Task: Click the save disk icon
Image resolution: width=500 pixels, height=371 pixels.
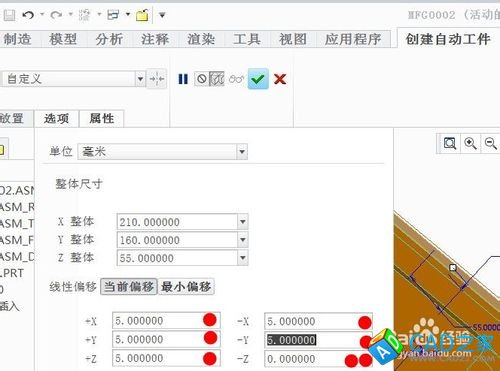Action: pyautogui.click(x=9, y=15)
